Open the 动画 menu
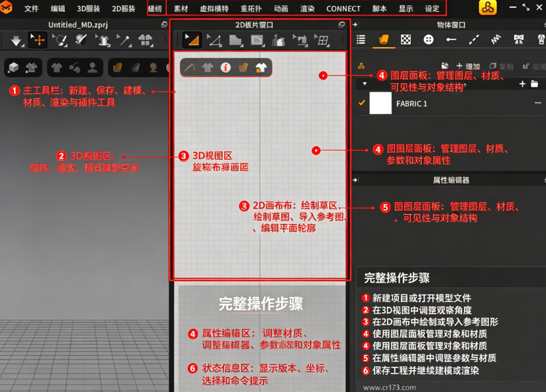The height and width of the screenshot is (392, 546). click(x=281, y=9)
